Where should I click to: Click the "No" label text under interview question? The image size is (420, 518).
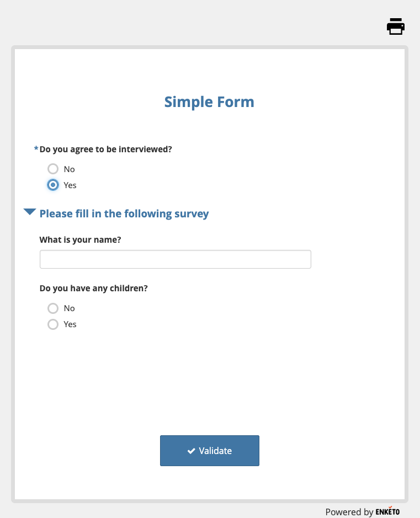pos(69,169)
